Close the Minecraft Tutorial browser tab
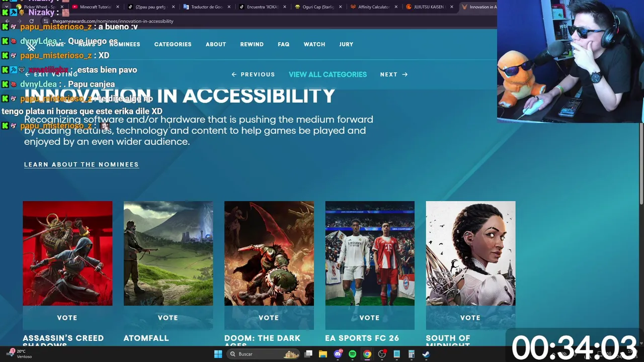The height and width of the screenshot is (362, 644). click(x=118, y=7)
